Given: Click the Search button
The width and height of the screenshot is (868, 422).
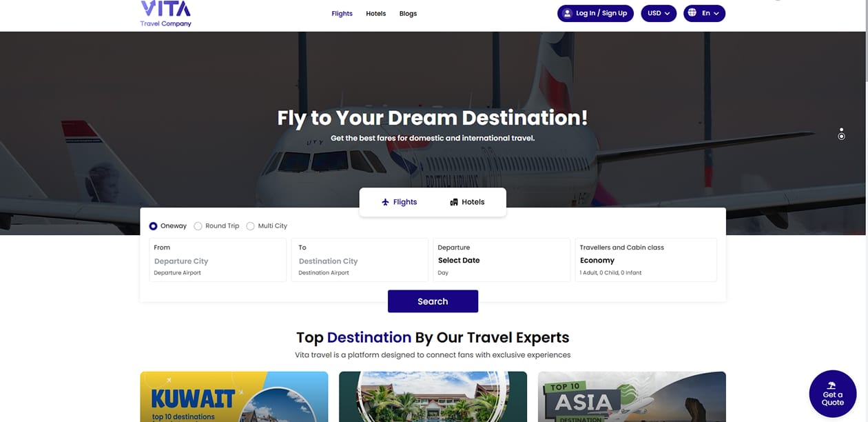Looking at the screenshot, I should (x=433, y=301).
